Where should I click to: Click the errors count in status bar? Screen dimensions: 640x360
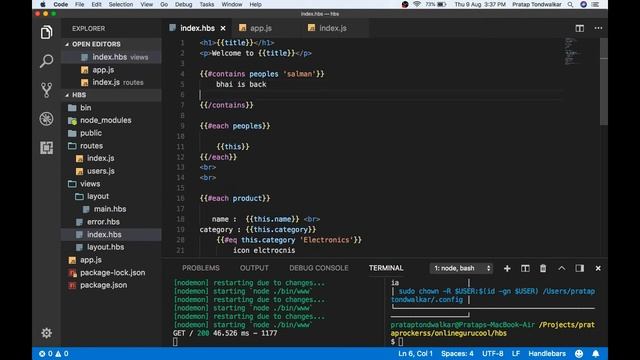45,353
